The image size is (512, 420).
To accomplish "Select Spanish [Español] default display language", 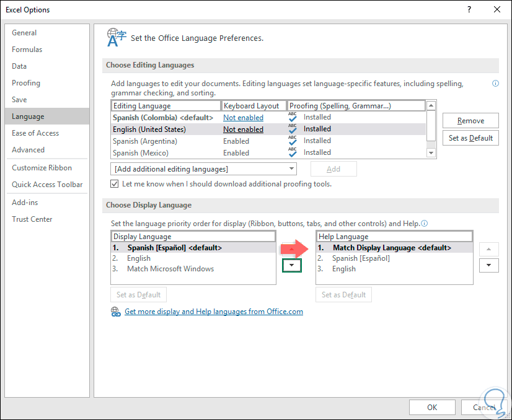I will click(193, 248).
